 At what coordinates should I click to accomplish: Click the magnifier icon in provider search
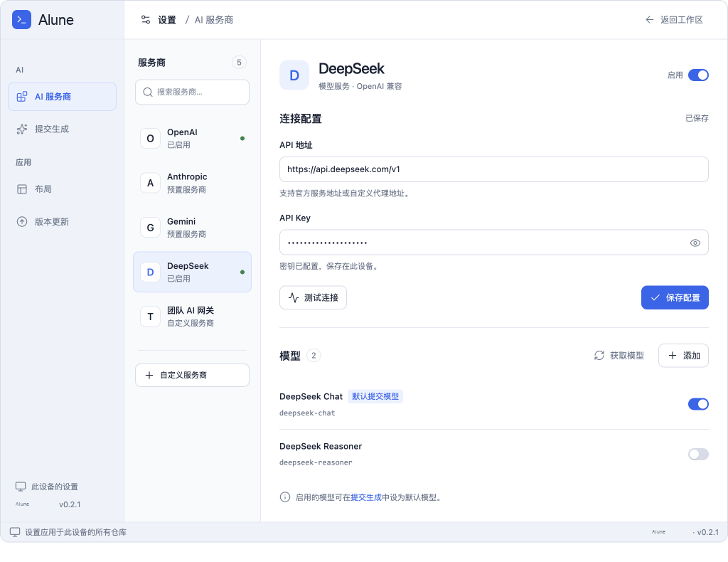[x=148, y=92]
